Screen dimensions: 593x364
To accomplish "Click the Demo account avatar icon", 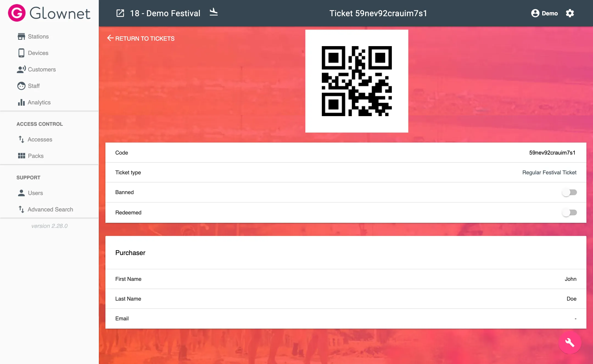I will pos(535,13).
